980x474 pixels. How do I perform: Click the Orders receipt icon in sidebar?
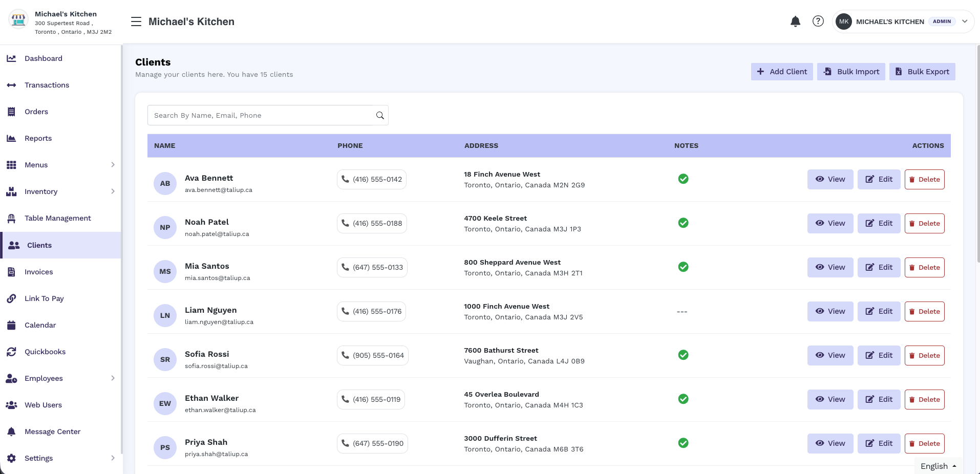11,112
